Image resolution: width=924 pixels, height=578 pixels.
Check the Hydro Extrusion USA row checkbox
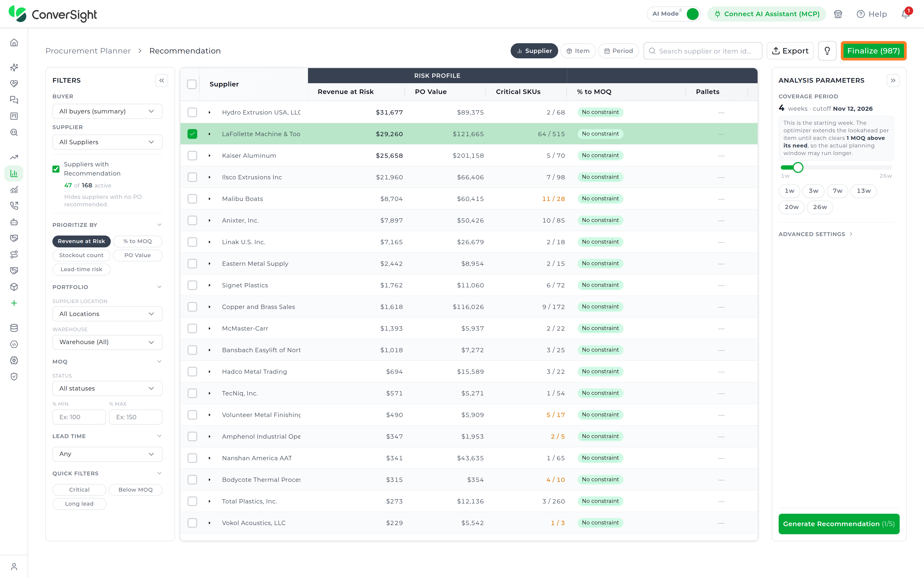(192, 112)
